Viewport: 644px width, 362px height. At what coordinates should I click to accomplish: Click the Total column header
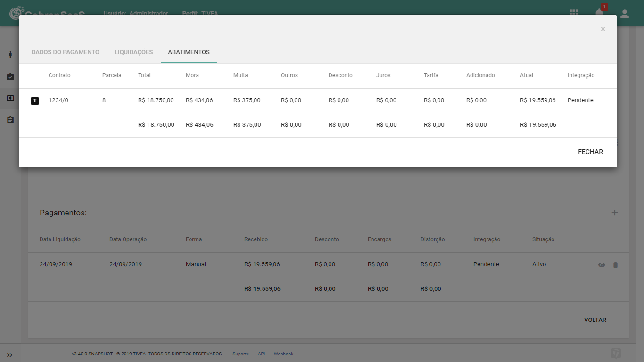(144, 75)
